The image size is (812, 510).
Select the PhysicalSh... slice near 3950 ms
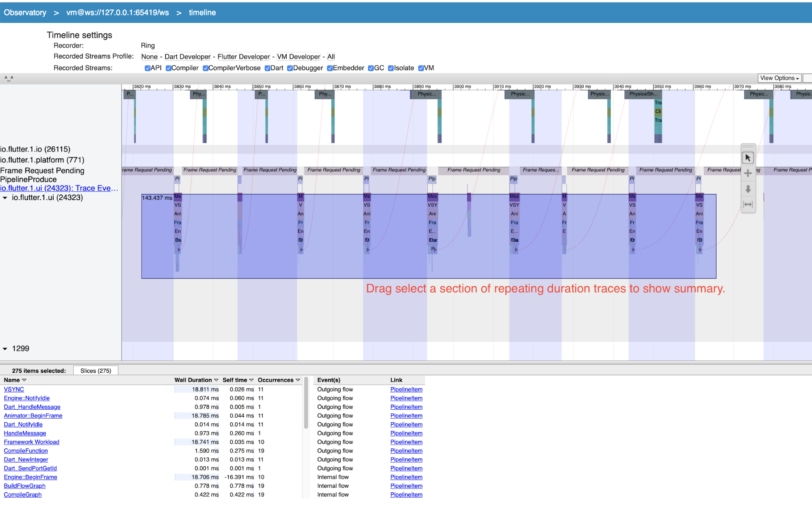[643, 94]
